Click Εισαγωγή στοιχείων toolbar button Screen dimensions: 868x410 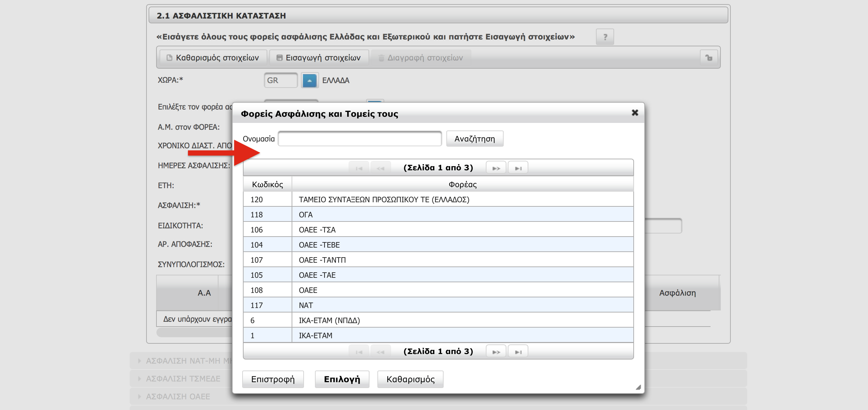point(319,57)
